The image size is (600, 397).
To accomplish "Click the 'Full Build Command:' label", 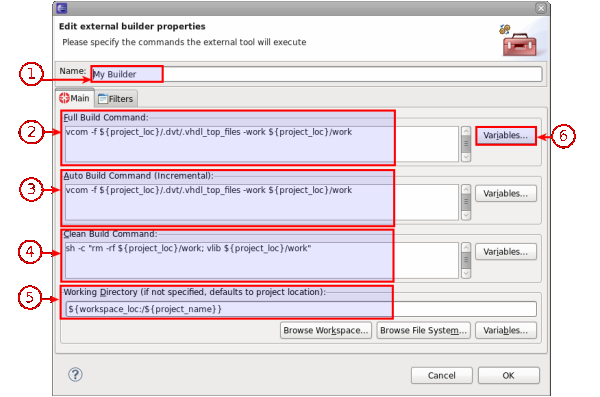I will click(106, 118).
